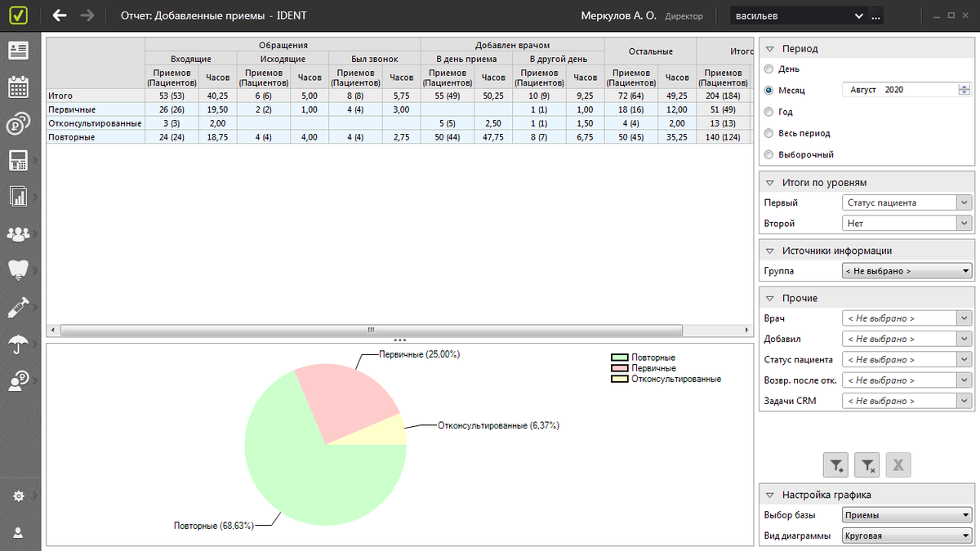Click the ellipsis button next to search
This screenshot has width=980, height=551.
pyautogui.click(x=876, y=16)
